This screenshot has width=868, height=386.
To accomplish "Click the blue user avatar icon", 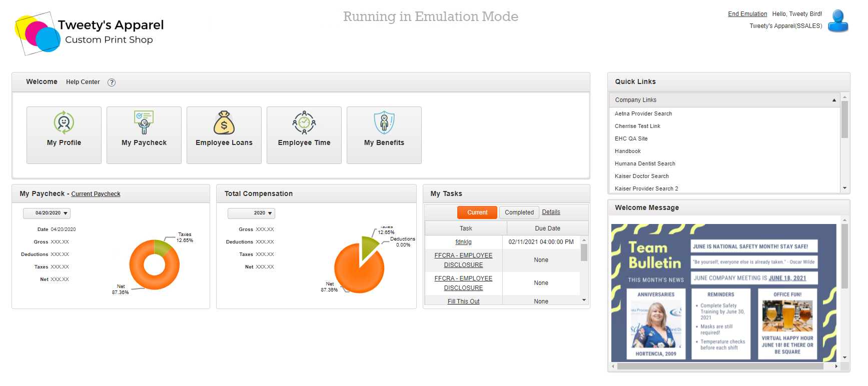I will coord(838,21).
